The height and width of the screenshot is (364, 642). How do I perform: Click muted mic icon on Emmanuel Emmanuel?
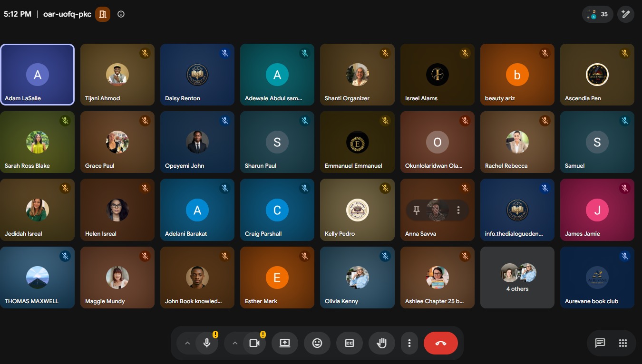pyautogui.click(x=385, y=121)
